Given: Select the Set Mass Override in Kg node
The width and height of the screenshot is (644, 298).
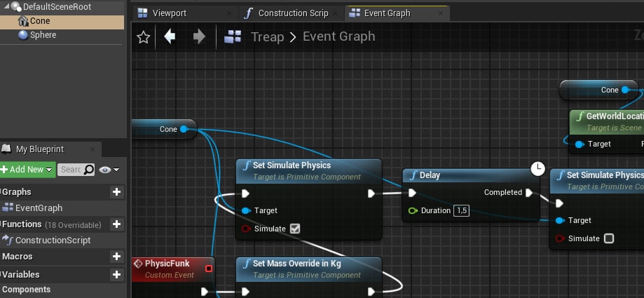Looking at the screenshot, I should coord(309,269).
